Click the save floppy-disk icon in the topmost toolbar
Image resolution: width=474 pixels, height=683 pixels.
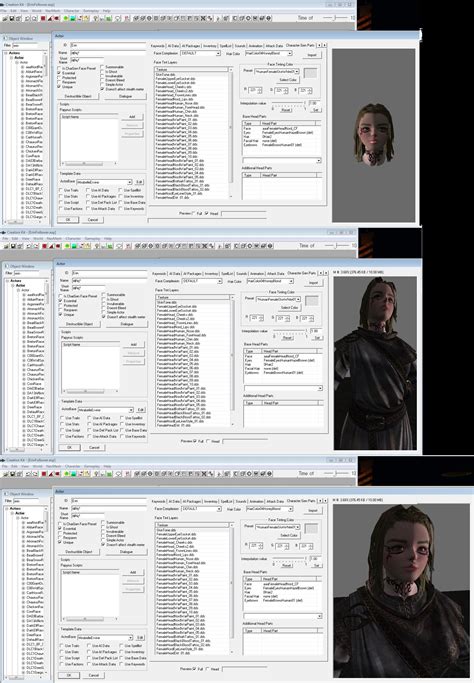click(x=12, y=19)
